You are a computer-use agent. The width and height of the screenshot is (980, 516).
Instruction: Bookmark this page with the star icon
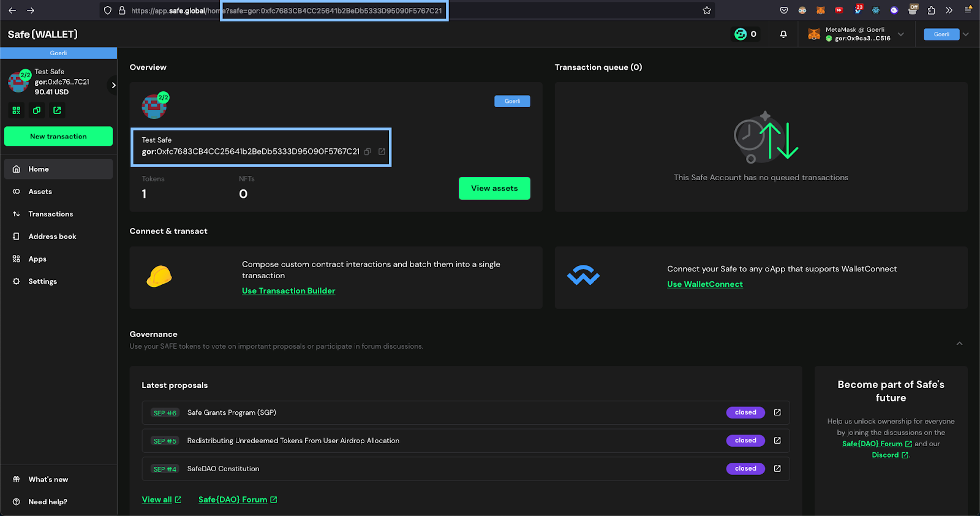(707, 10)
